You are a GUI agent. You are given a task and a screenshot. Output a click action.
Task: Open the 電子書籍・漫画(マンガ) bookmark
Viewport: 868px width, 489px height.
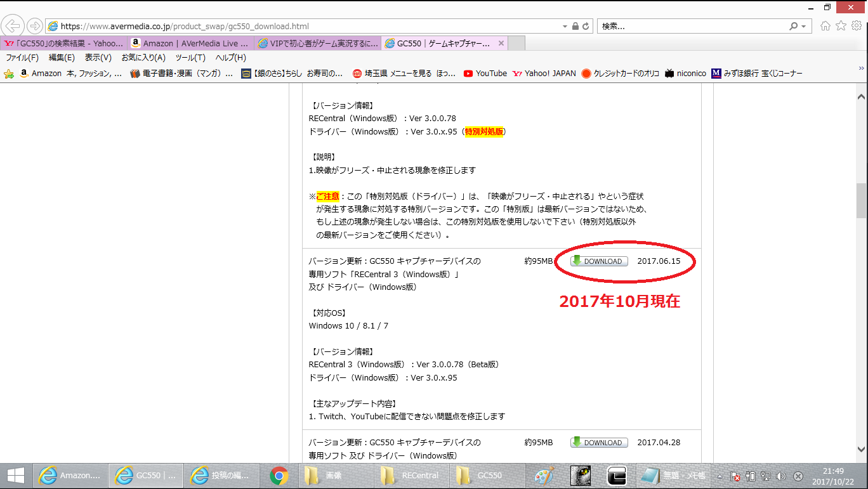click(182, 74)
